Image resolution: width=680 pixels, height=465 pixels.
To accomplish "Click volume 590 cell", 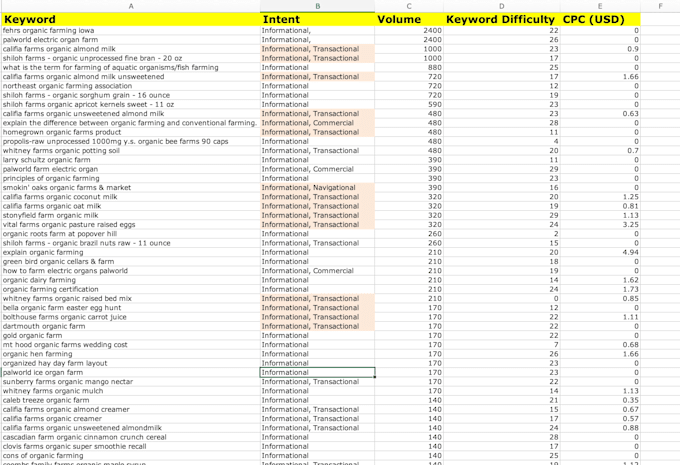I will click(409, 105).
